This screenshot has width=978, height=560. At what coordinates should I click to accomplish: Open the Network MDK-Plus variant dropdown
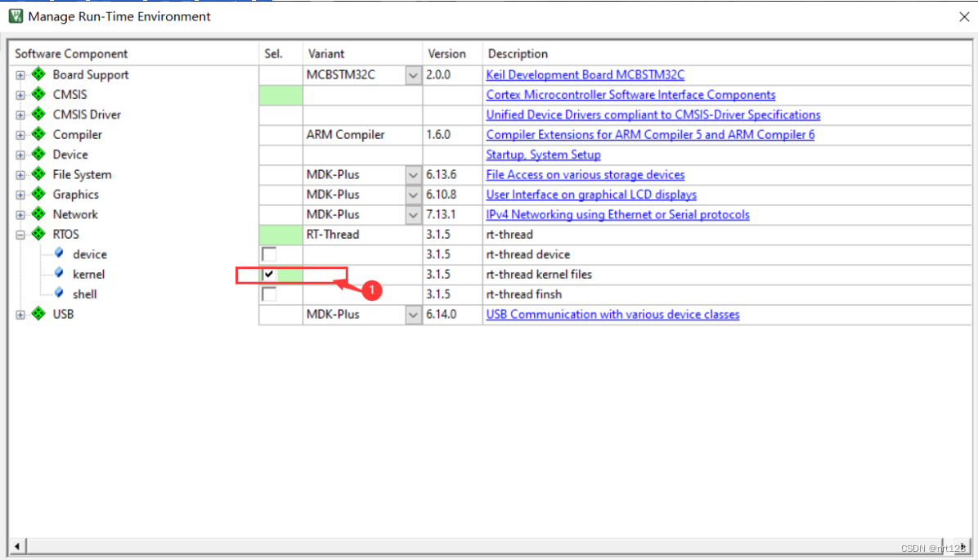click(413, 214)
